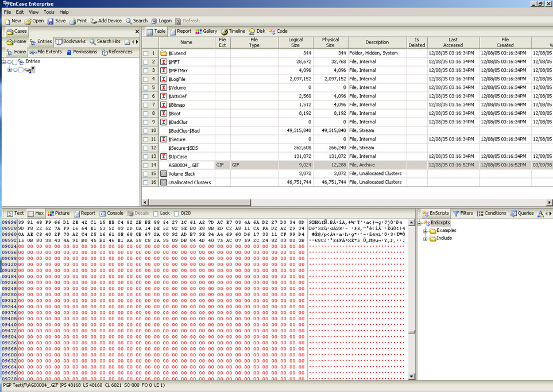Click the Logon toolbar button
The image size is (553, 392).
(x=161, y=21)
